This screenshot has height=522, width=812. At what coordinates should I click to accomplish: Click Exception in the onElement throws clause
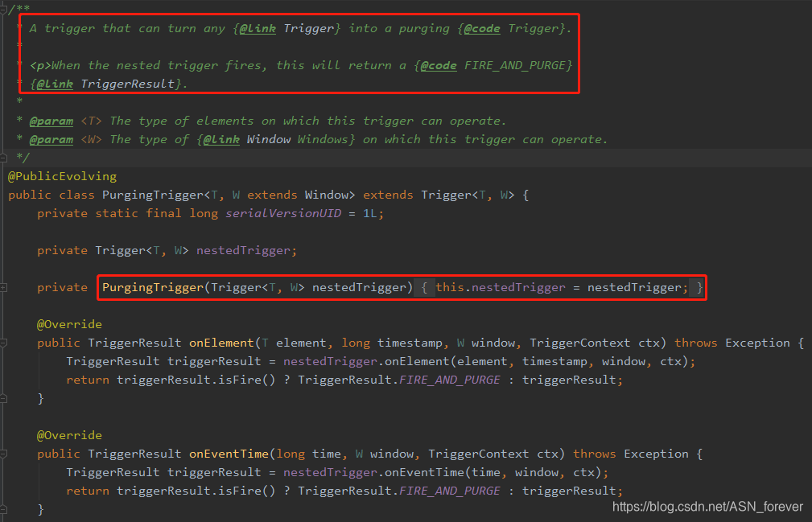tap(757, 343)
